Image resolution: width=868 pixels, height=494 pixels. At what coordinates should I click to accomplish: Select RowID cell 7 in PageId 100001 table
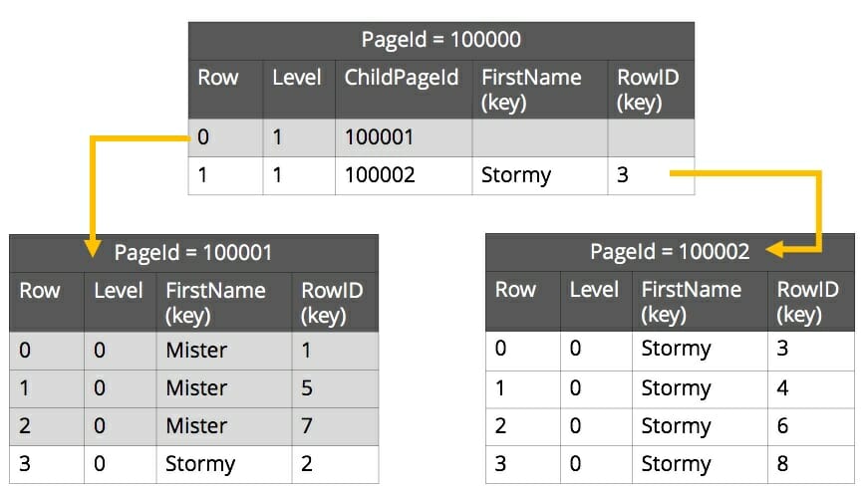tap(308, 426)
